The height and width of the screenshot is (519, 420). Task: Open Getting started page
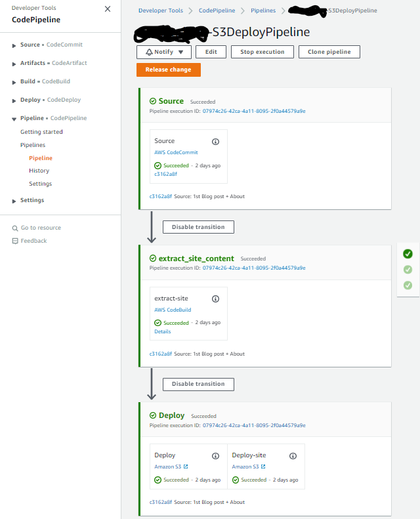coord(41,132)
